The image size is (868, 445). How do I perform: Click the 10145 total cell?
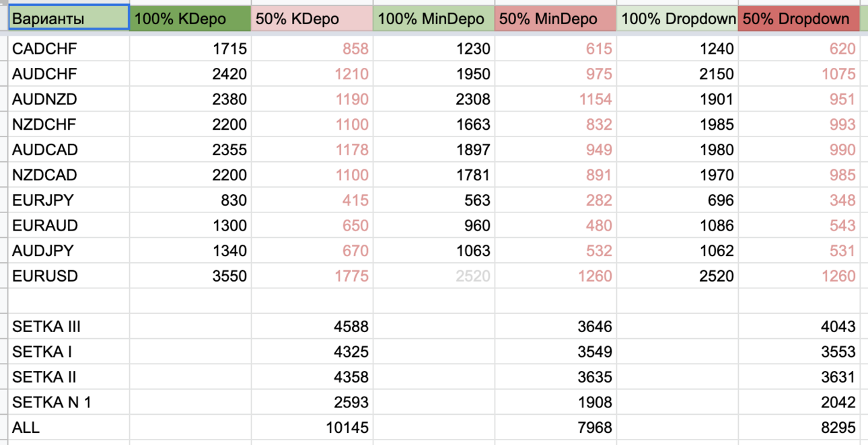pyautogui.click(x=312, y=428)
